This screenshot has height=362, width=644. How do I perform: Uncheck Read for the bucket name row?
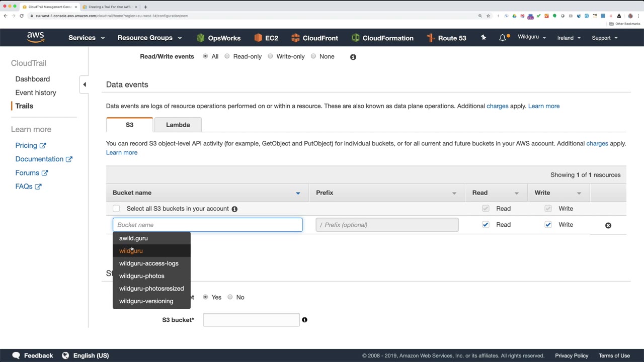[x=486, y=225]
